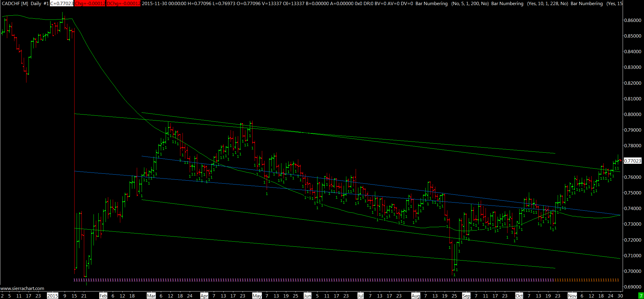Viewport: 644px width, 299px height.
Task: Click the red Chg=-0.00012 value
Action: 90,4
